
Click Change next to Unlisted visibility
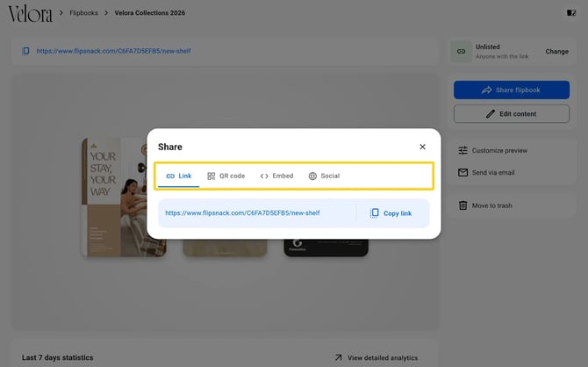coord(557,52)
